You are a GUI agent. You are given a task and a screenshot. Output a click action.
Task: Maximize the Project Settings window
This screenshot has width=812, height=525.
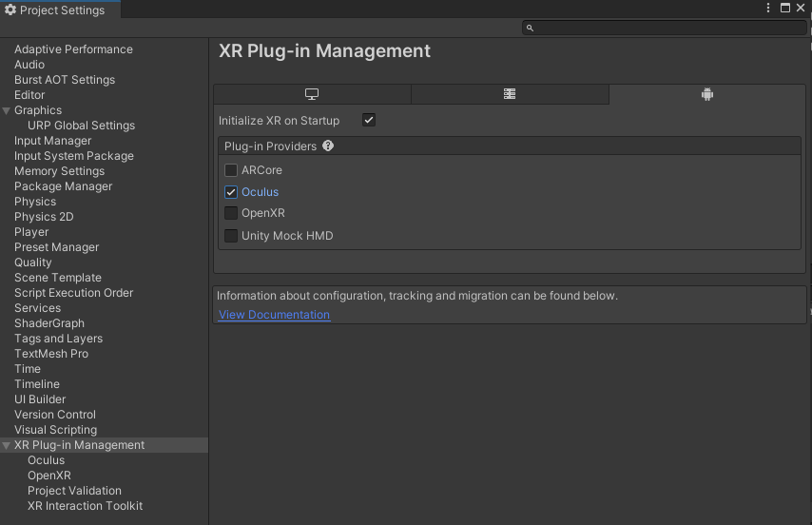pos(785,9)
